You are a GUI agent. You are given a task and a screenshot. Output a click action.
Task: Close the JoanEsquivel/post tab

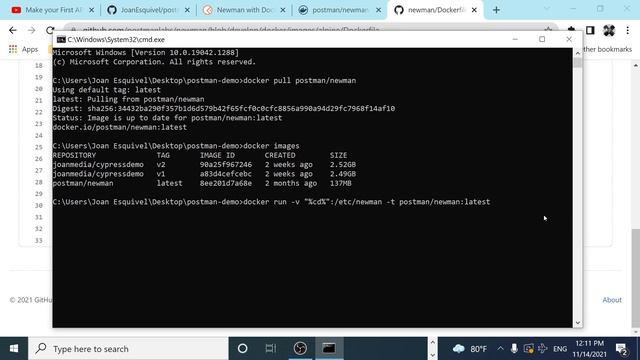[187, 10]
